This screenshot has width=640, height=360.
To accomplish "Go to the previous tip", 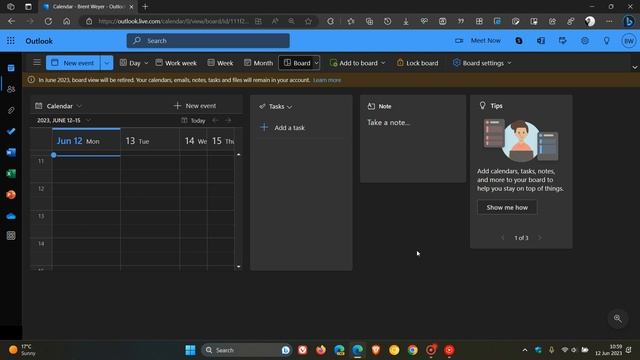I will pyautogui.click(x=502, y=238).
